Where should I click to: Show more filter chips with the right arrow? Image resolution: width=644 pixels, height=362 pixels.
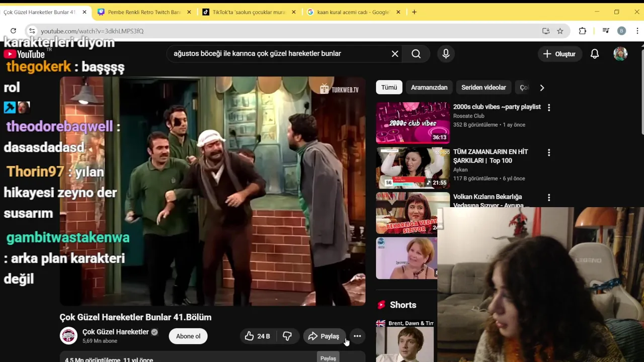tap(542, 87)
